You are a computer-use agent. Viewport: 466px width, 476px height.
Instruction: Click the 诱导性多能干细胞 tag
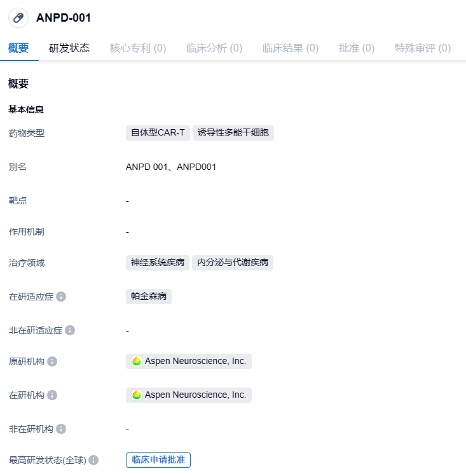233,133
